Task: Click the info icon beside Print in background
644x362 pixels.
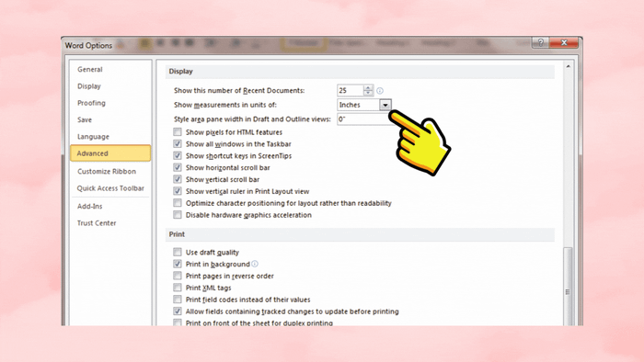Action: coord(255,264)
